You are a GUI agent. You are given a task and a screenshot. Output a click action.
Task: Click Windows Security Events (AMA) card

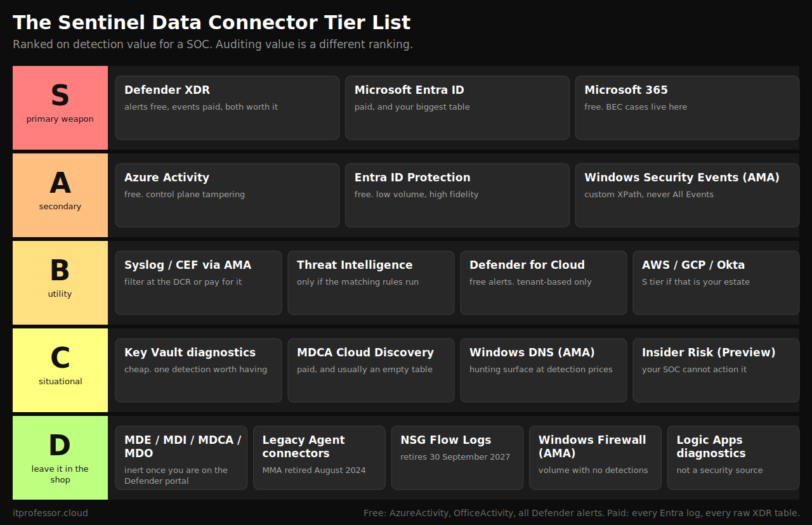coord(687,195)
